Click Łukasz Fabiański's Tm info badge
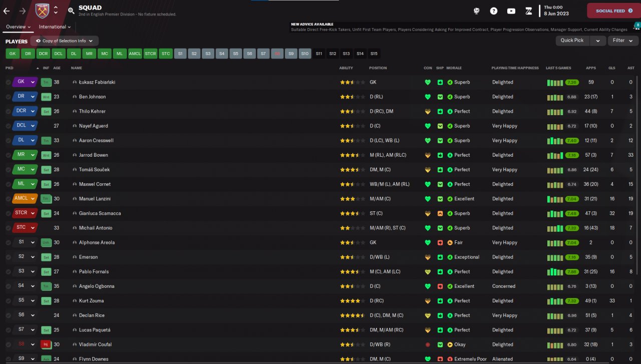This screenshot has height=364, width=641. [46, 82]
